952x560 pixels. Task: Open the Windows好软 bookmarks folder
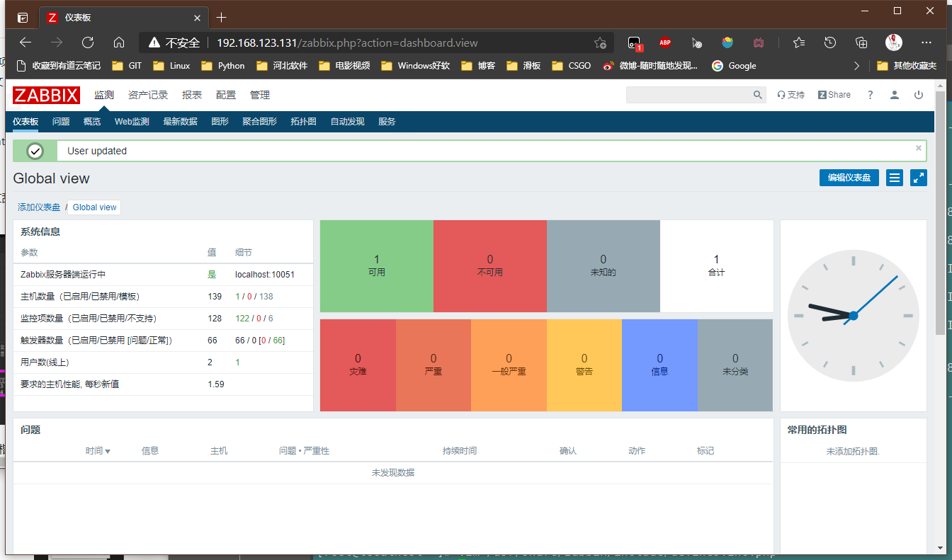point(415,66)
